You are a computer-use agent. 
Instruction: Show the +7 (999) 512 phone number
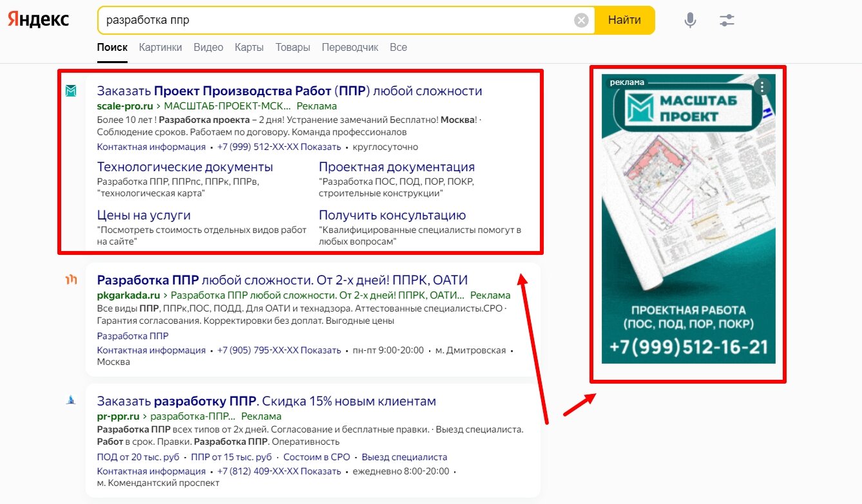coord(279,147)
